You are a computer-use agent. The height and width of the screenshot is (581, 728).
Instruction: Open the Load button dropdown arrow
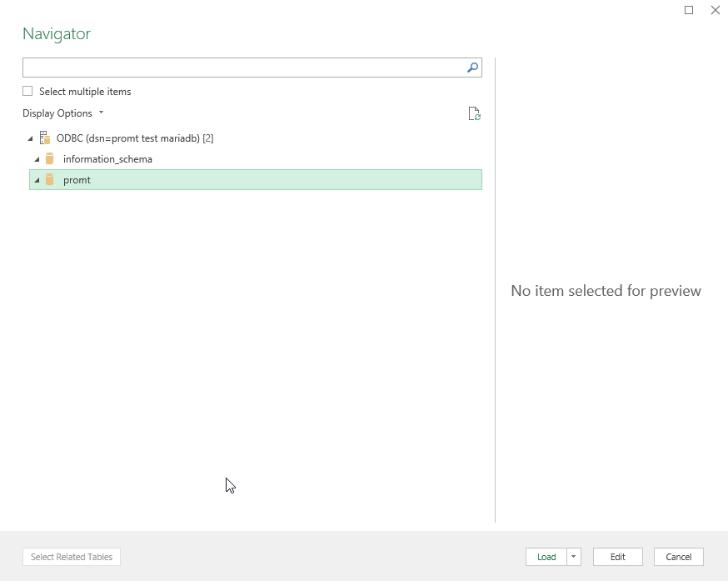[574, 557]
